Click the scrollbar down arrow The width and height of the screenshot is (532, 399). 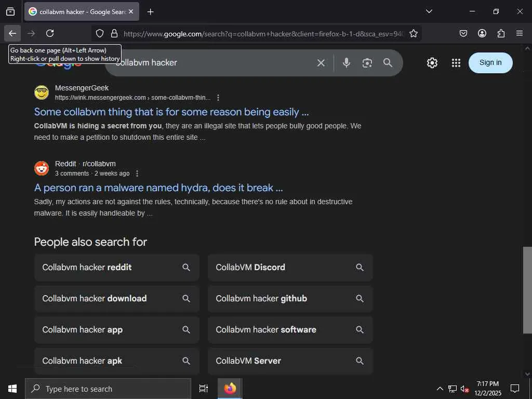pos(527,374)
